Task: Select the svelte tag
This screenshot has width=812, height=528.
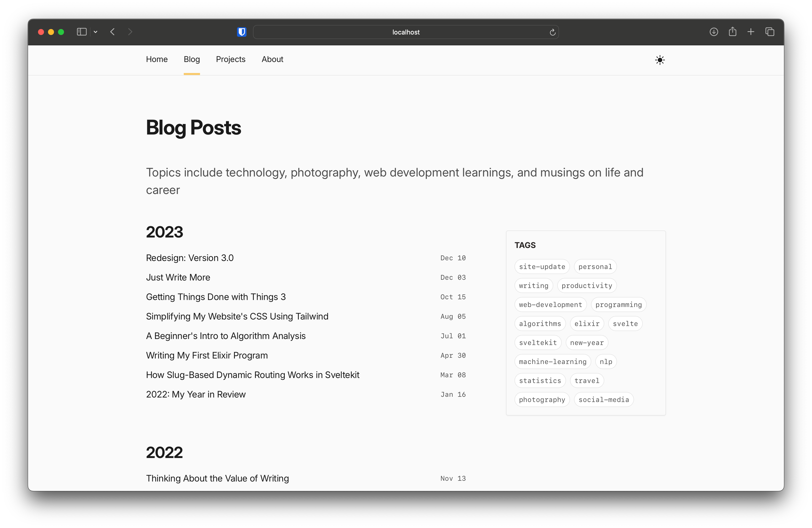Action: [625, 323]
